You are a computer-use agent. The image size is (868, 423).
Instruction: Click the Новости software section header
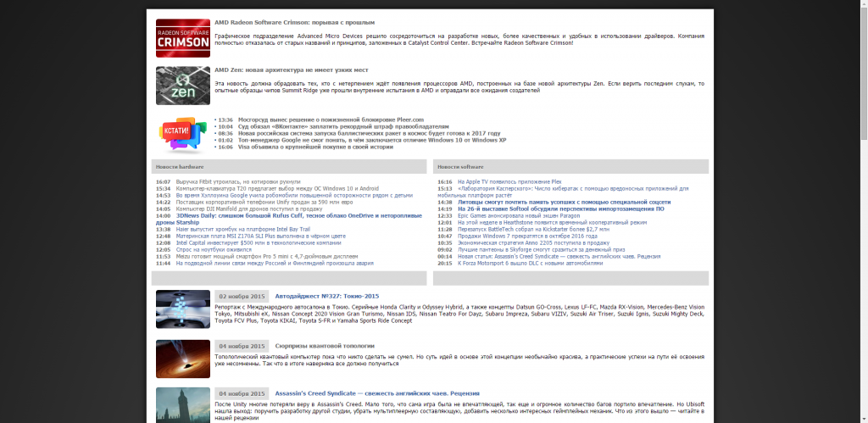point(570,167)
